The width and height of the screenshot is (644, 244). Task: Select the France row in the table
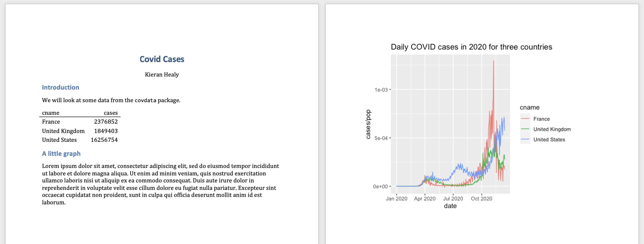coord(80,122)
